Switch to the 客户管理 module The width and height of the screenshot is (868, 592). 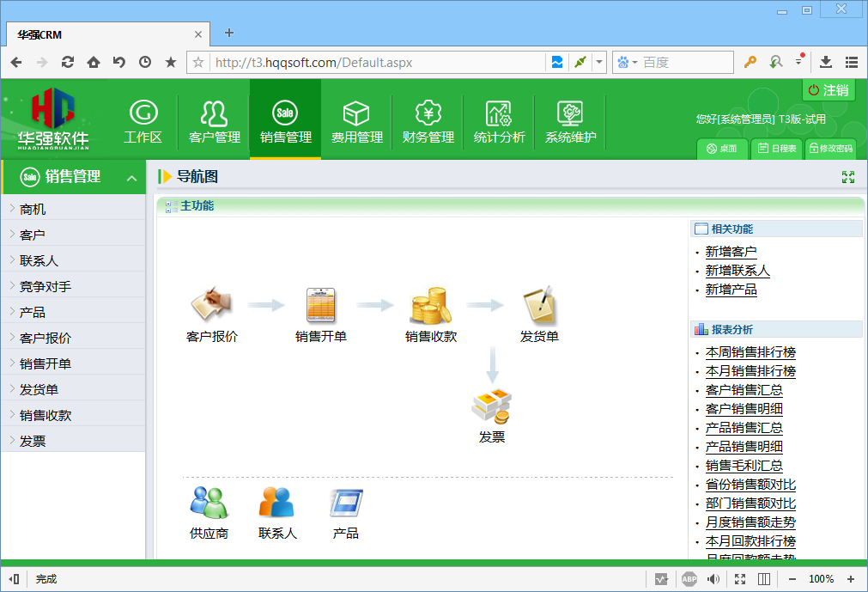[215, 122]
